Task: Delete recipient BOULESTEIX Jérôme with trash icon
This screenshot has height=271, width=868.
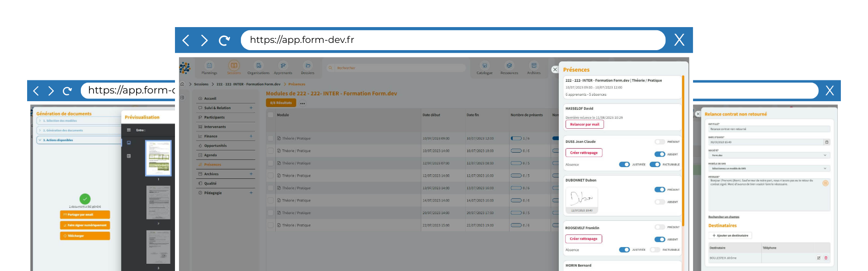Action: 826,258
